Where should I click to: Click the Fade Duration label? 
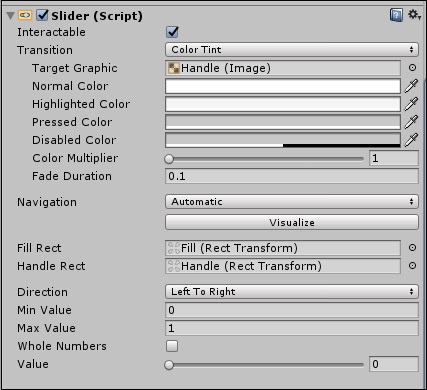[x=72, y=176]
